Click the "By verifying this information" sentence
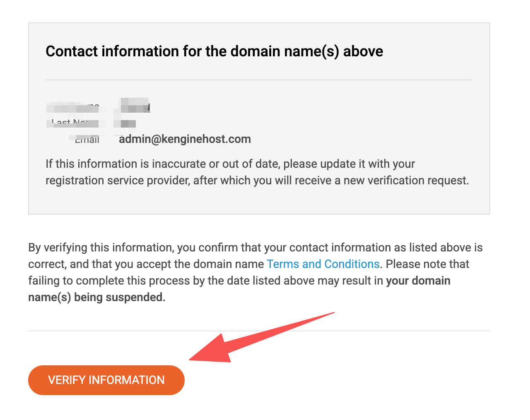530x420 pixels. 100,247
